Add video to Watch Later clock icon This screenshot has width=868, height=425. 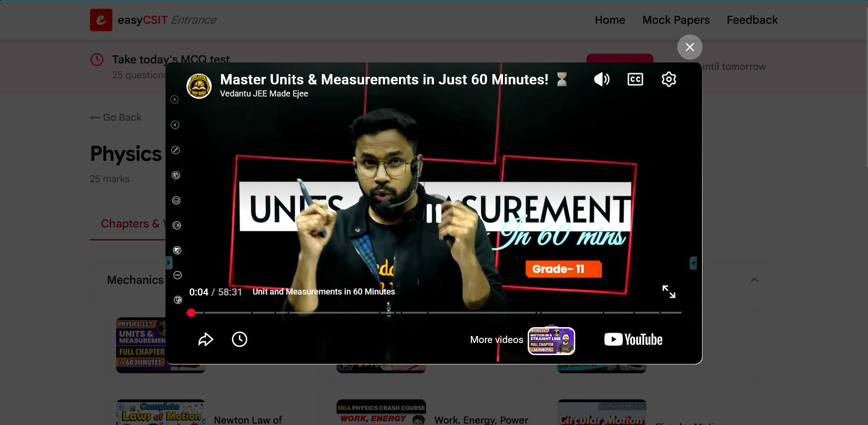(x=240, y=339)
